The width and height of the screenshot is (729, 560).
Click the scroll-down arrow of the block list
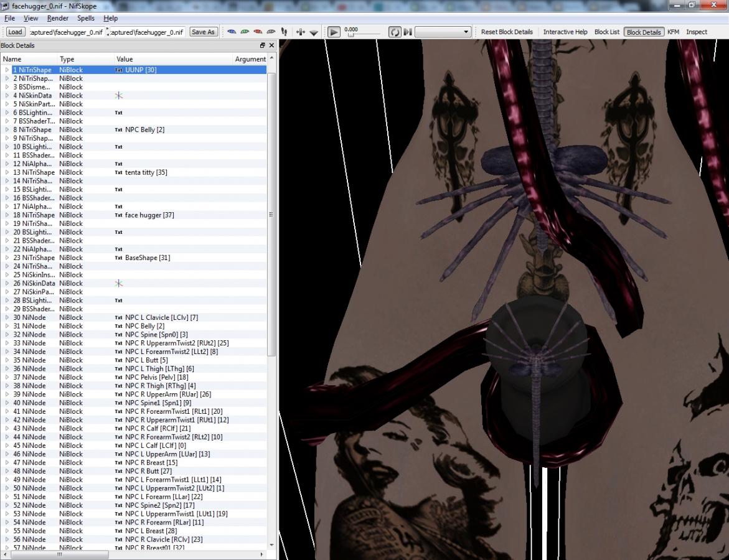[271, 545]
